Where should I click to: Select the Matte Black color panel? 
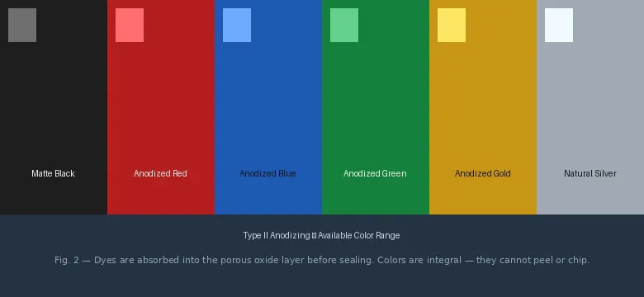point(54,107)
